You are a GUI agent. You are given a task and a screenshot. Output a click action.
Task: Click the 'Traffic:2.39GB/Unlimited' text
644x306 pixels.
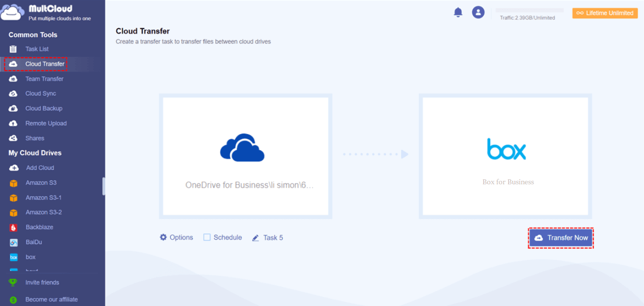click(x=528, y=18)
